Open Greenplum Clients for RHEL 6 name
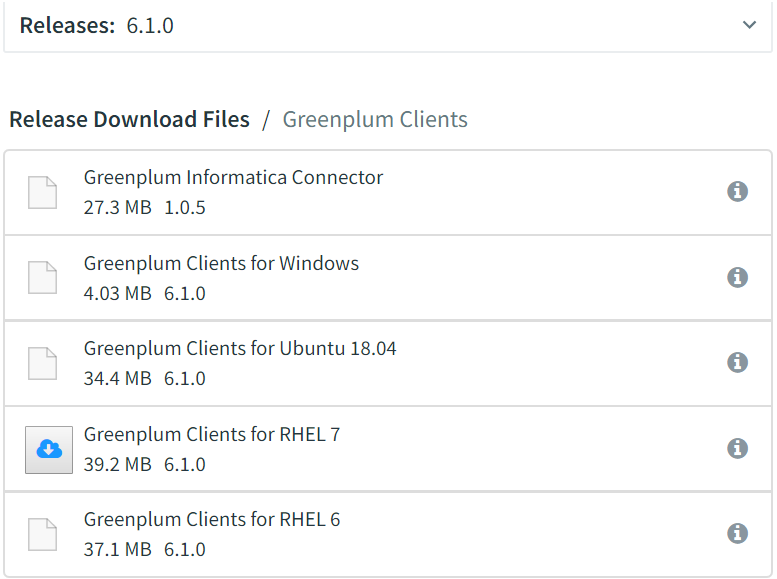The width and height of the screenshot is (777, 579). coord(212,520)
